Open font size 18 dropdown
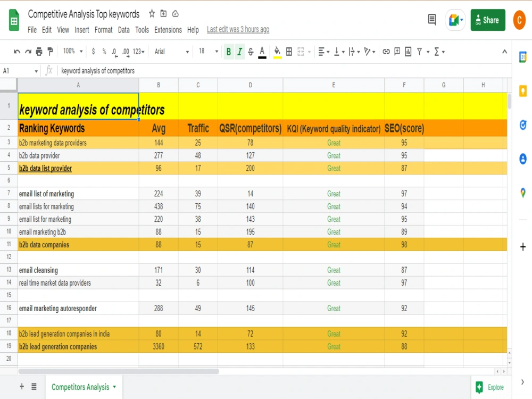 (209, 51)
